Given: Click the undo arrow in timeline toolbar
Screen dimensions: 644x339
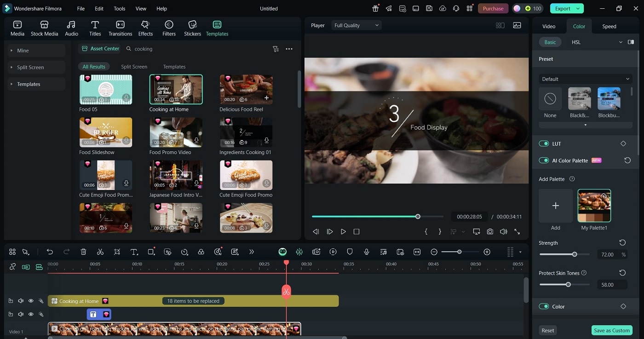Looking at the screenshot, I should [x=50, y=252].
